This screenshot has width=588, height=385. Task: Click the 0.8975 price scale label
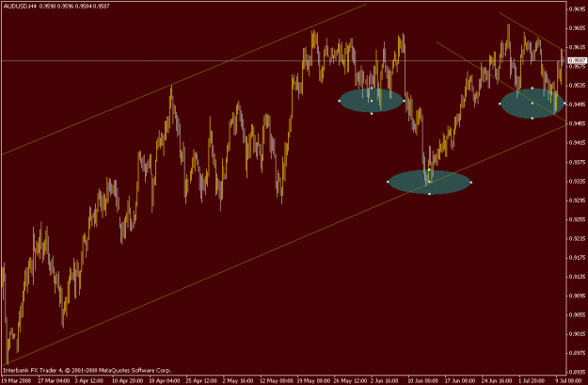point(578,353)
